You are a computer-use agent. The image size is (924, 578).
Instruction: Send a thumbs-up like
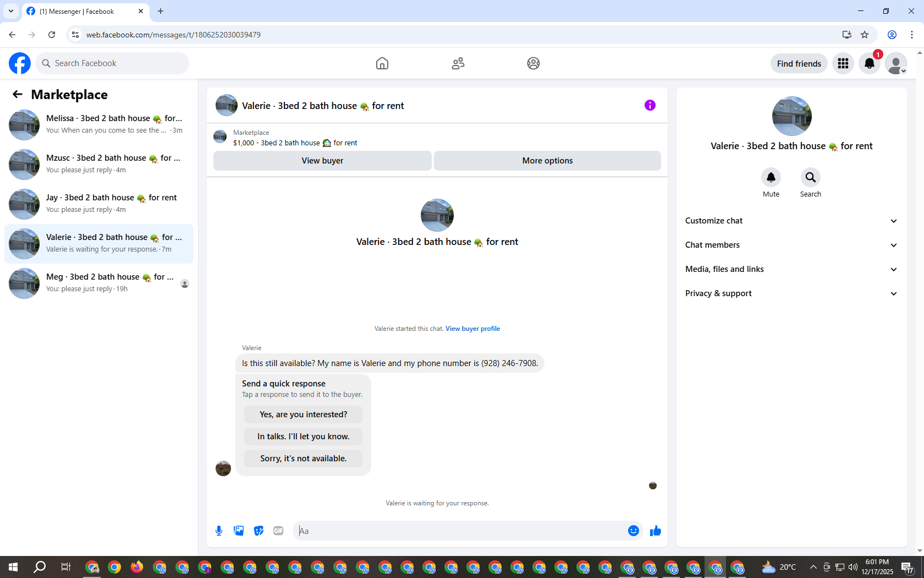(655, 531)
